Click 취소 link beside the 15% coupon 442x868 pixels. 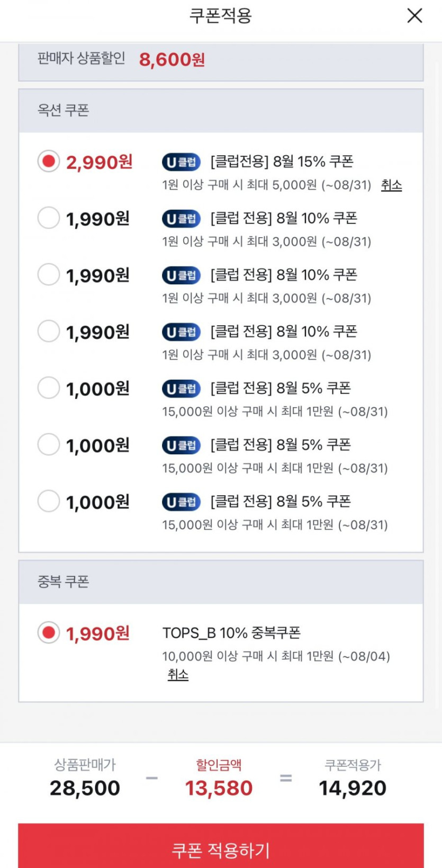[x=391, y=185]
